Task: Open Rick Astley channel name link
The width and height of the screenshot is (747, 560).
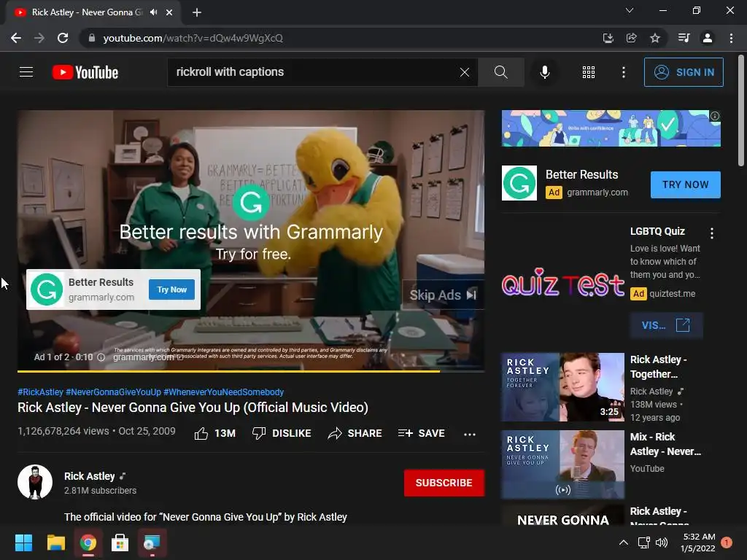Action: point(90,476)
